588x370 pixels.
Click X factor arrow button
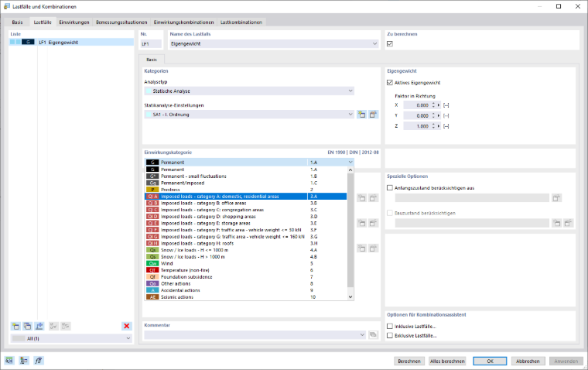tap(439, 105)
